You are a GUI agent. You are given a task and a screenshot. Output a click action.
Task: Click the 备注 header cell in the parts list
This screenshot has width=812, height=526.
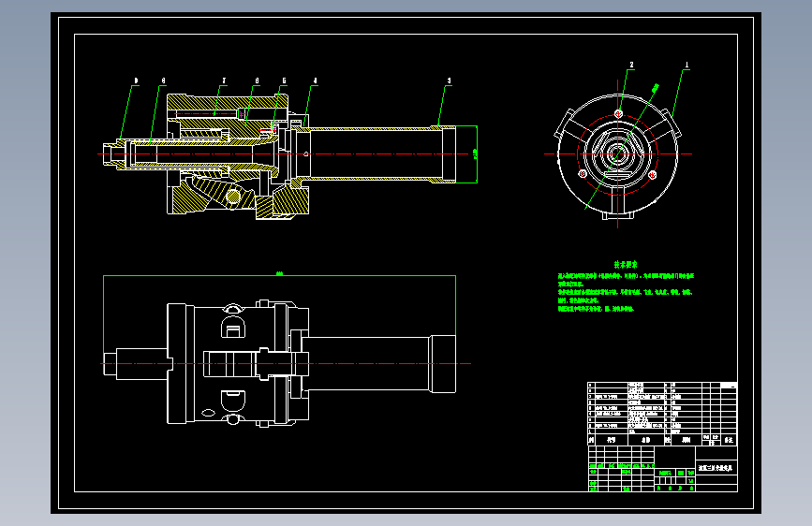[729, 440]
